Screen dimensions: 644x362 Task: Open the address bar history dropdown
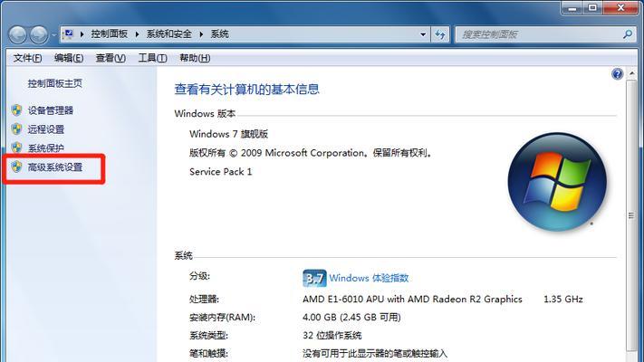pyautogui.click(x=423, y=34)
